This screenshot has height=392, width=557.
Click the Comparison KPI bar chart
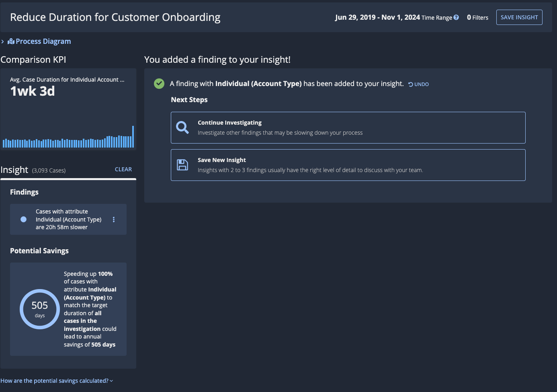pos(68,137)
